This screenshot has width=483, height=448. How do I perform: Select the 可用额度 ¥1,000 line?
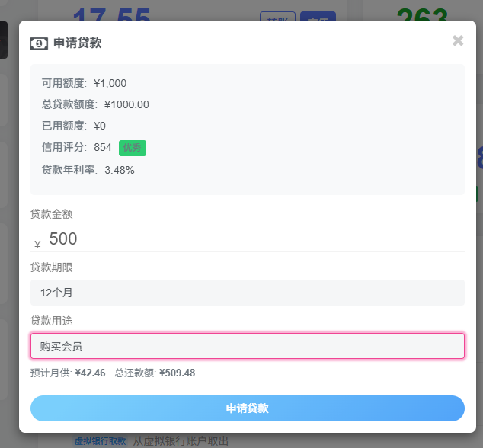(85, 83)
